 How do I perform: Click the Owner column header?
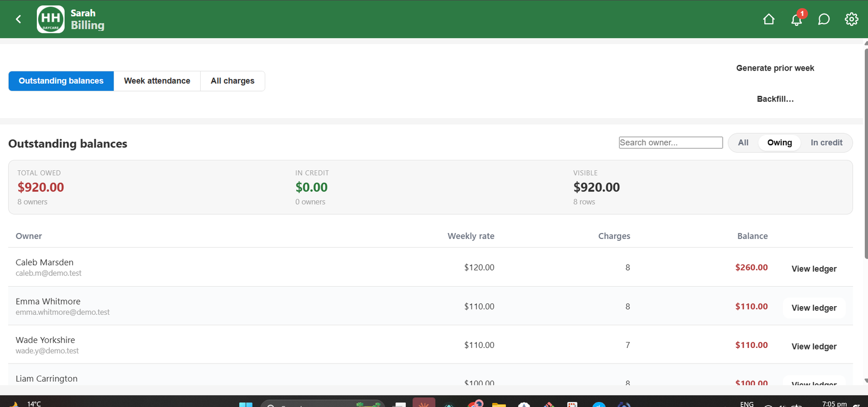coord(29,236)
